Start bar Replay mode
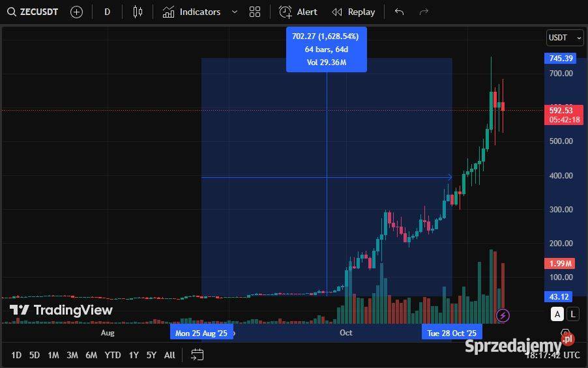 (353, 12)
